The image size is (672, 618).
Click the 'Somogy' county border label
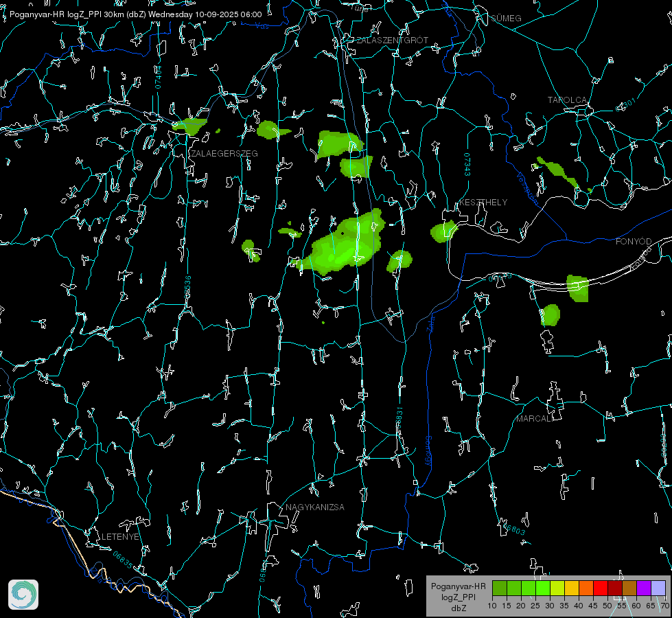[428, 451]
